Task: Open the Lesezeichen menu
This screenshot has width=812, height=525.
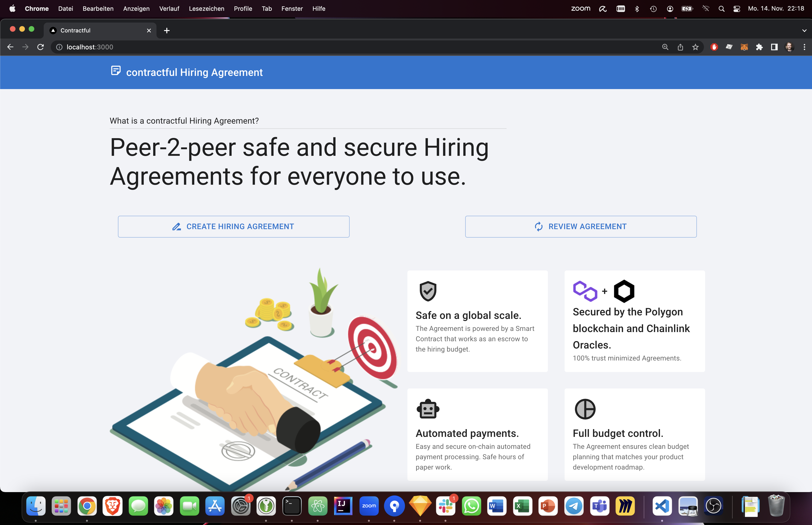Action: pos(206,9)
